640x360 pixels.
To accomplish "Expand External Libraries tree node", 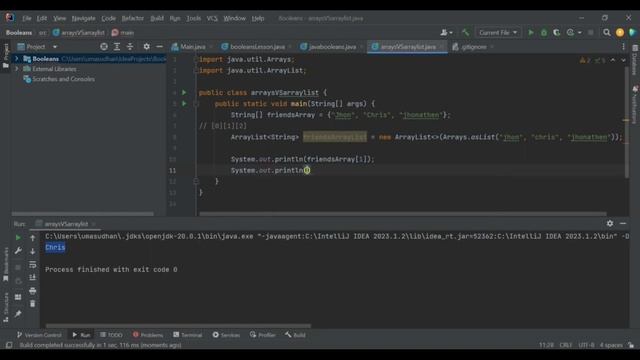I will point(17,69).
